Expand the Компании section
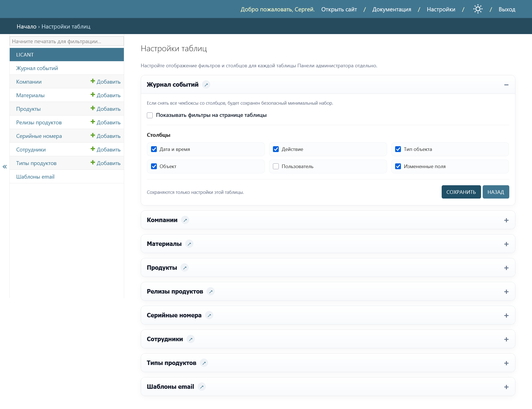The height and width of the screenshot is (409, 532). (506, 220)
